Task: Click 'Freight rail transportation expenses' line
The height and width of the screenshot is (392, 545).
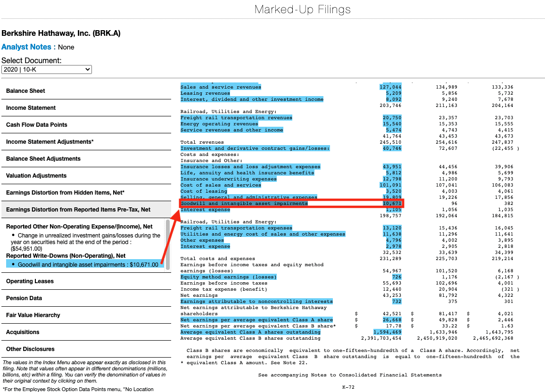Action: (x=236, y=228)
